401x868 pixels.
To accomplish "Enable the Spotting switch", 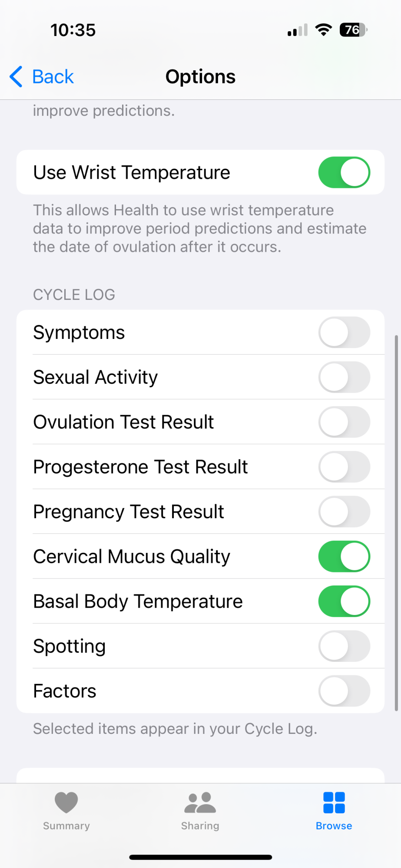I will 344,646.
